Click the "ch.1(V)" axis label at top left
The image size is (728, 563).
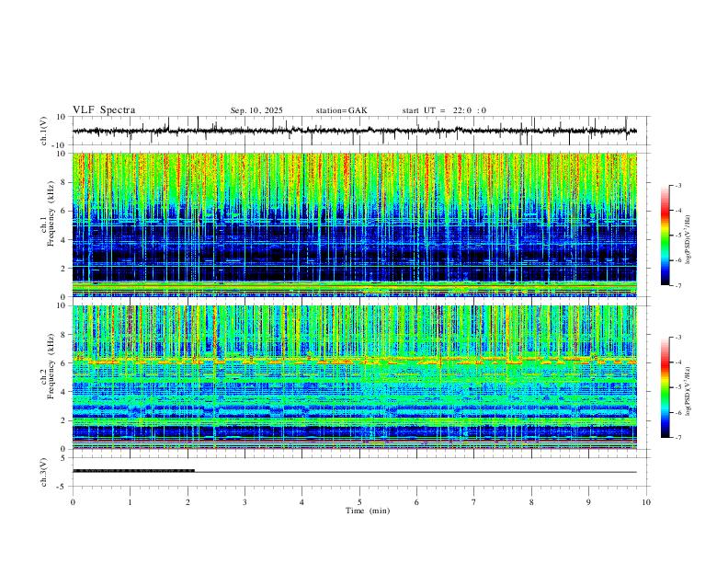(44, 131)
